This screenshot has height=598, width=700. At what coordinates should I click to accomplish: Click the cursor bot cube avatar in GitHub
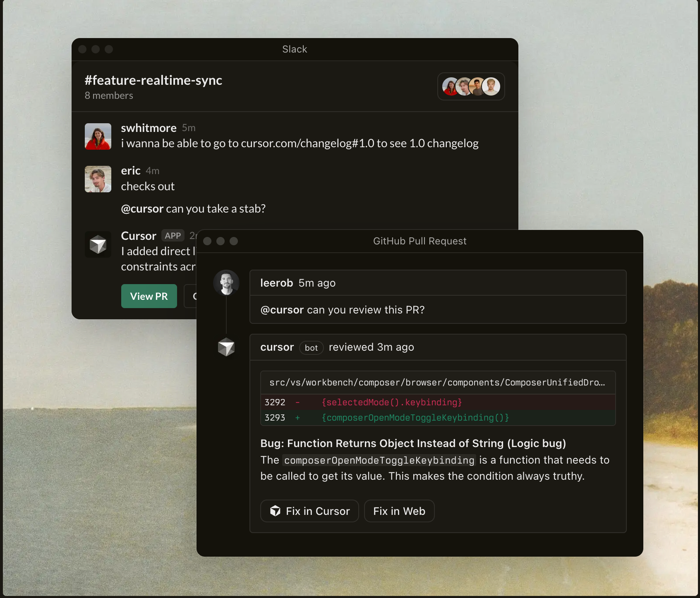click(226, 347)
